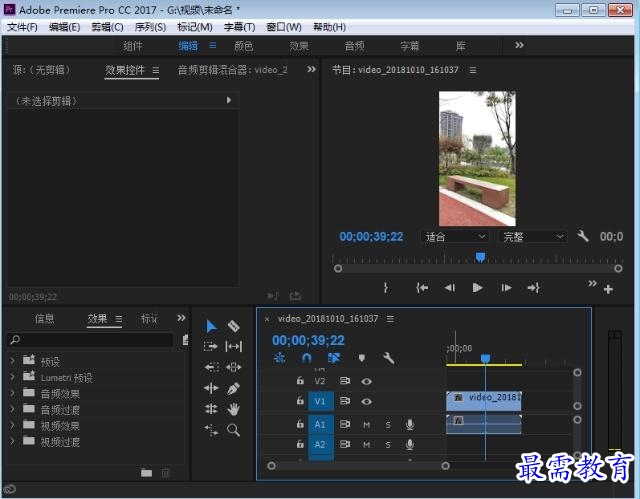Open the 信息 panel tab
The height and width of the screenshot is (499, 640).
click(x=44, y=319)
